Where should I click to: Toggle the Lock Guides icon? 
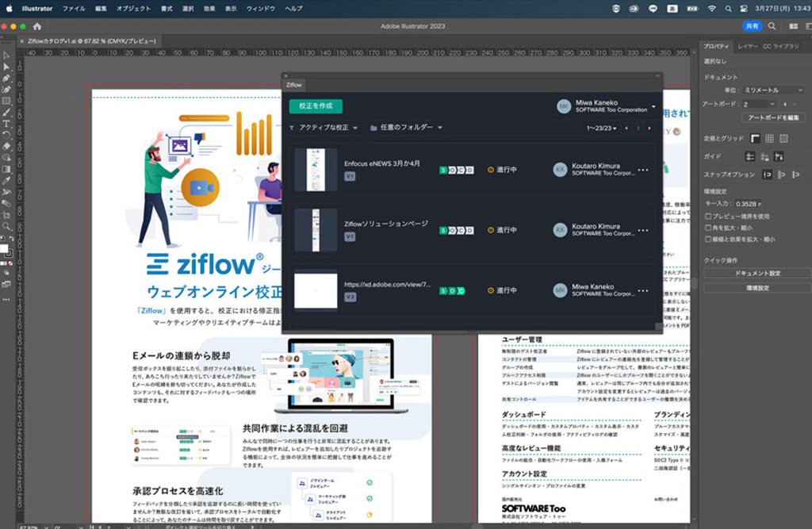[764, 156]
